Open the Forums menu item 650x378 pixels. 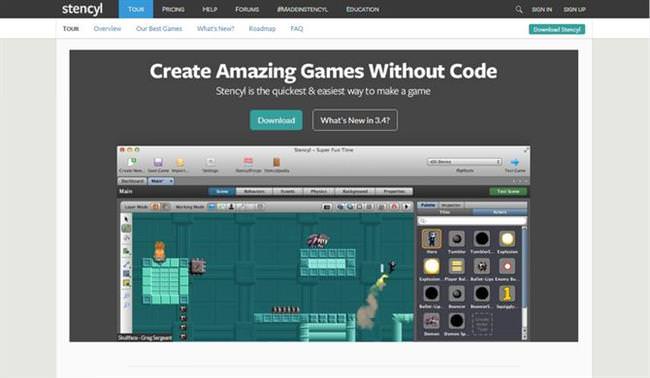[x=247, y=9]
